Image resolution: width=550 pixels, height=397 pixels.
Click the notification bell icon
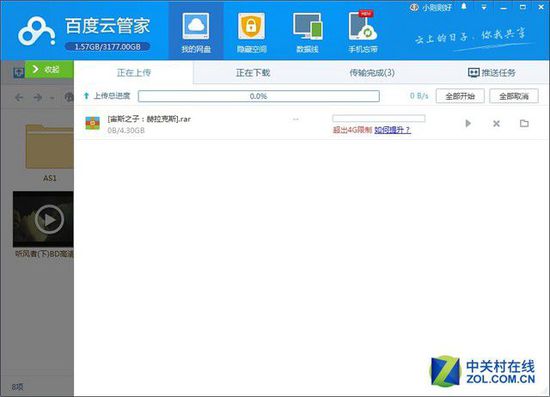click(464, 7)
